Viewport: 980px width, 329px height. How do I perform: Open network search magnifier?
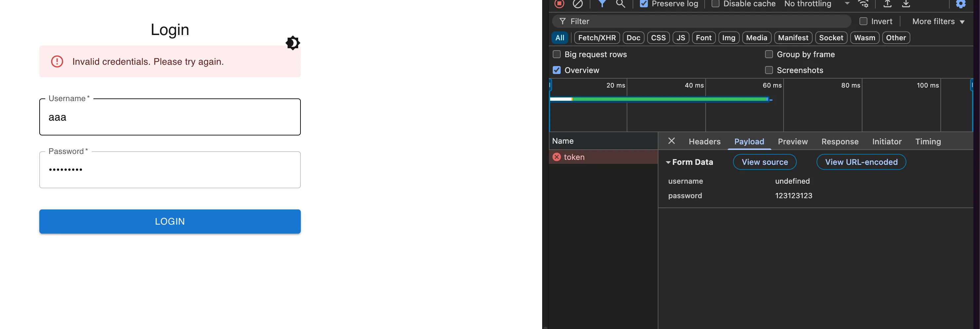620,4
